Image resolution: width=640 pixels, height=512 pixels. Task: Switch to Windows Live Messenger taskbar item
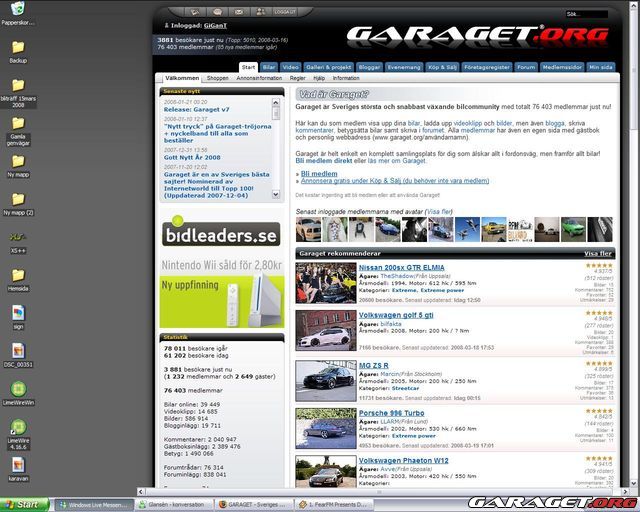[94, 505]
